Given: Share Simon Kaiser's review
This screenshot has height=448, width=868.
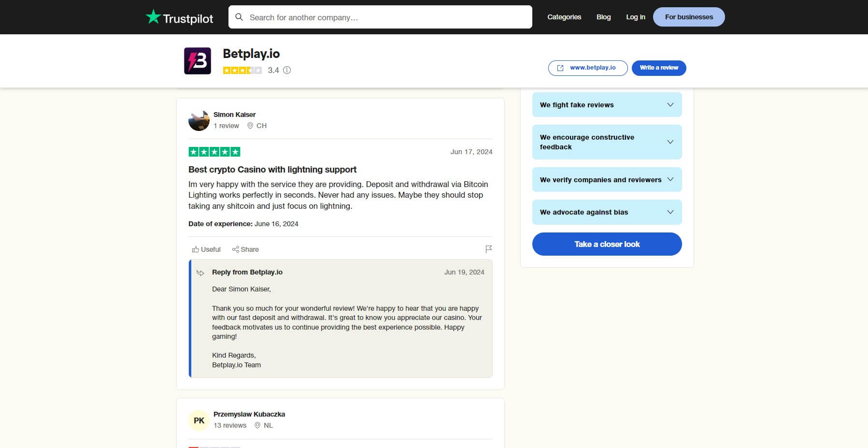Looking at the screenshot, I should 245,249.
